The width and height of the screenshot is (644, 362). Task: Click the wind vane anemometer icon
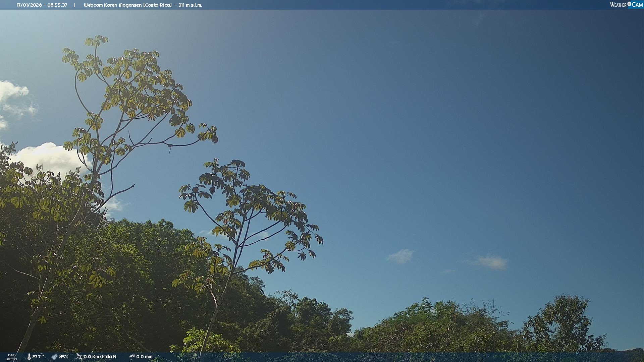point(79,357)
